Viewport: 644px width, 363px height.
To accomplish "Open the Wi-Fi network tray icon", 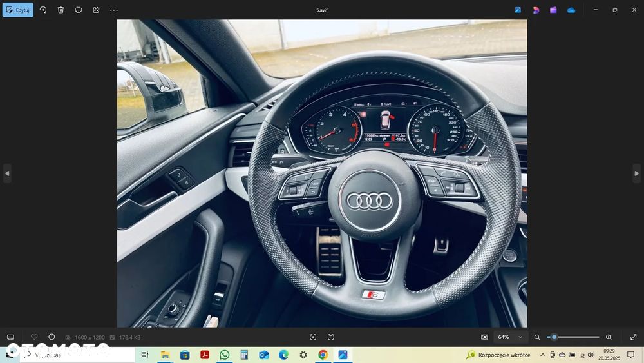I will 582,355.
